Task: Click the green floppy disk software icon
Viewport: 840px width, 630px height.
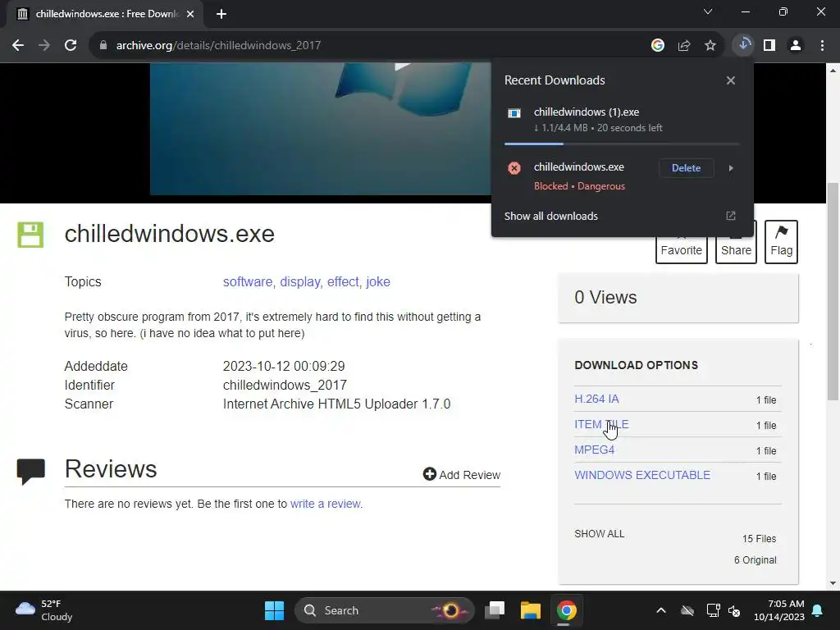Action: (30, 235)
